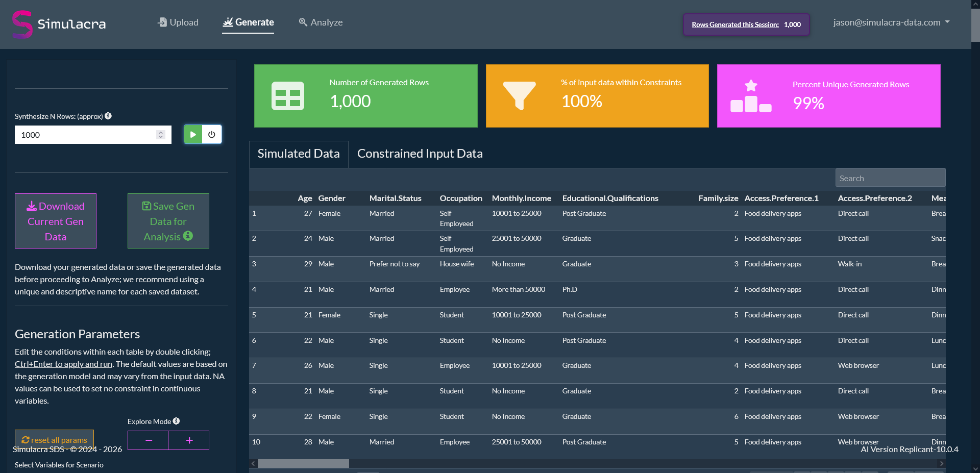The height and width of the screenshot is (473, 980).
Task: Click row number 10 in the table
Action: pyautogui.click(x=256, y=442)
